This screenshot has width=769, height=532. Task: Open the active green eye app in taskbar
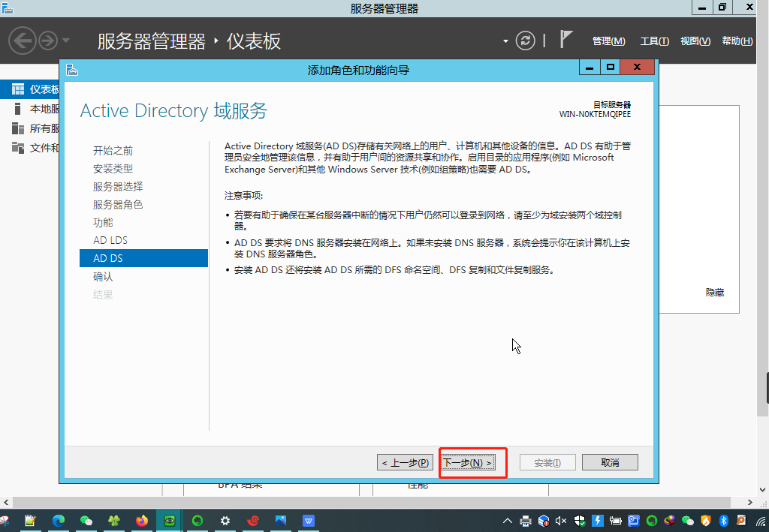(x=170, y=521)
